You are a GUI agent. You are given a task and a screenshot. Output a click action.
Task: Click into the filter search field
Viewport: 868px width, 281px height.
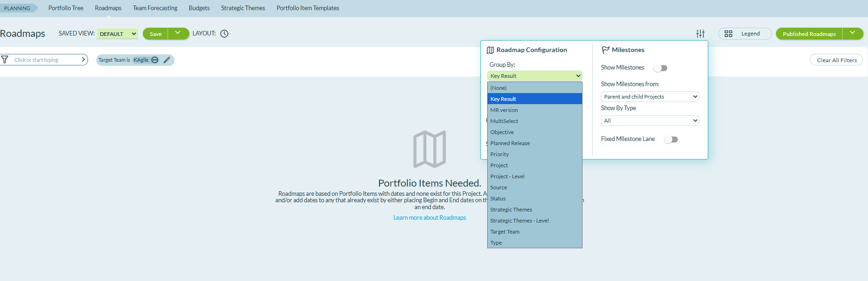tap(44, 60)
